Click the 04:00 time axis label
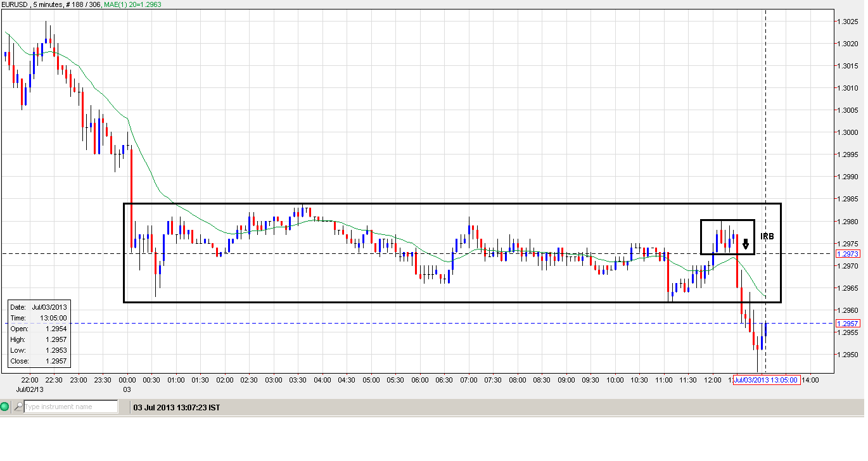Viewport: 868px width, 461px height. tap(322, 380)
